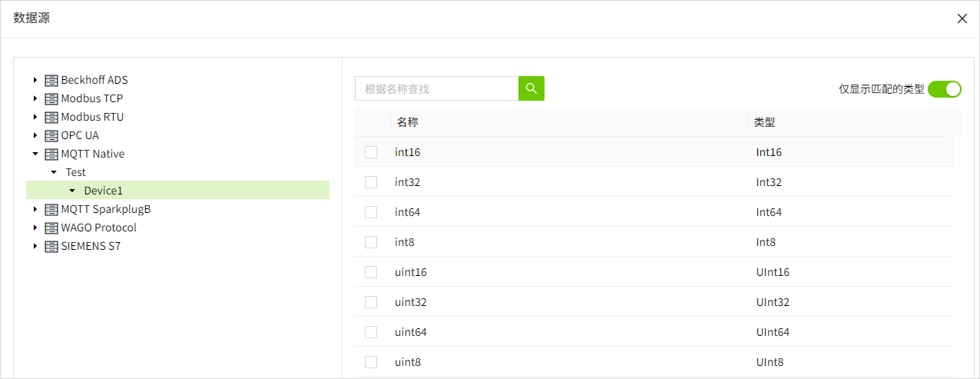
Task: Click the MQTT SparkplugB driver icon
Action: click(x=51, y=210)
